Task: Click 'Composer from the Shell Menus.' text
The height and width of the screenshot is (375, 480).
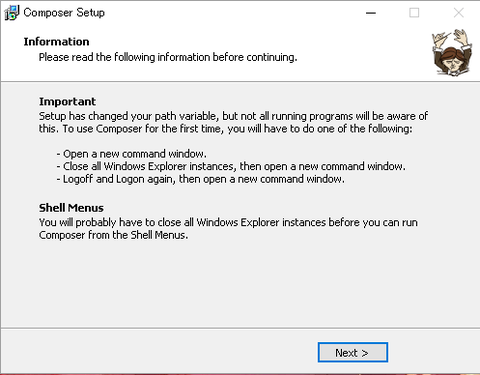Action: point(113,235)
